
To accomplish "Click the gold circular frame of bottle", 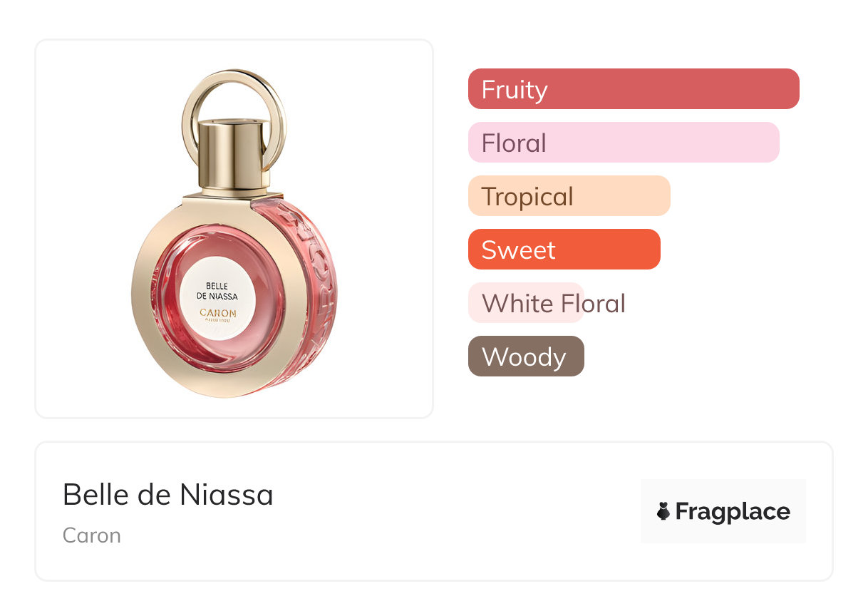I will tap(146, 314).
